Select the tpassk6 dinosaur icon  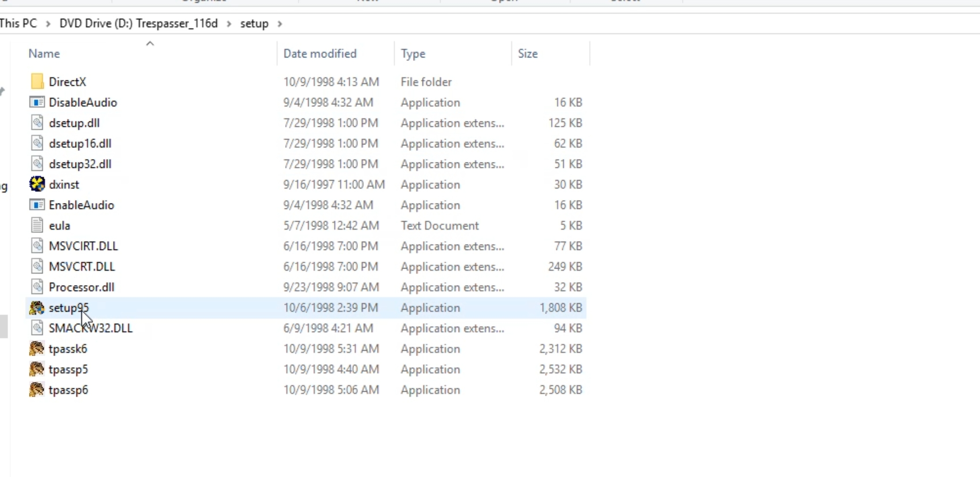[37, 349]
